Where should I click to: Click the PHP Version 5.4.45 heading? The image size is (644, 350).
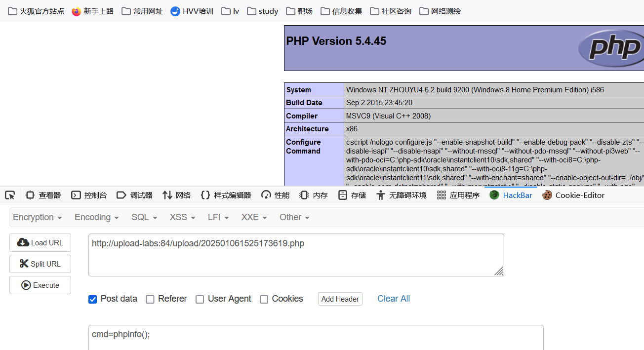336,41
